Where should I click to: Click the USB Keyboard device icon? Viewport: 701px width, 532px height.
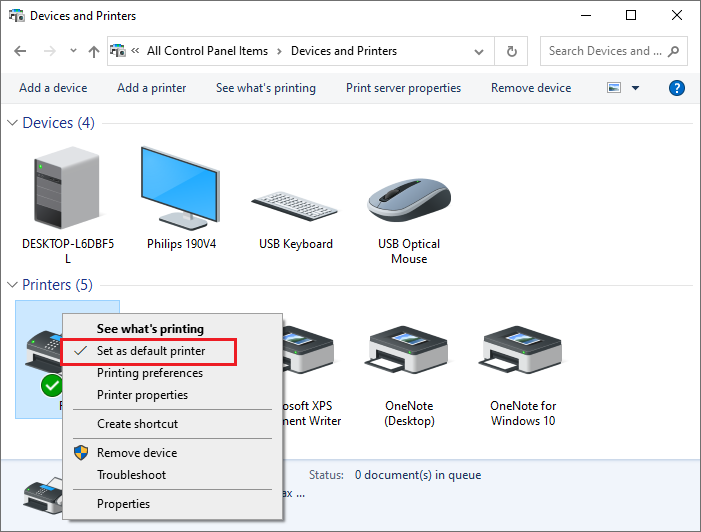(x=295, y=200)
